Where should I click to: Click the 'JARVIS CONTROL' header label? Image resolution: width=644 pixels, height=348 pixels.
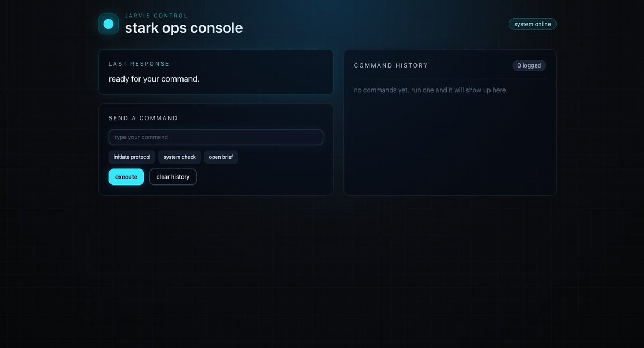click(x=156, y=16)
